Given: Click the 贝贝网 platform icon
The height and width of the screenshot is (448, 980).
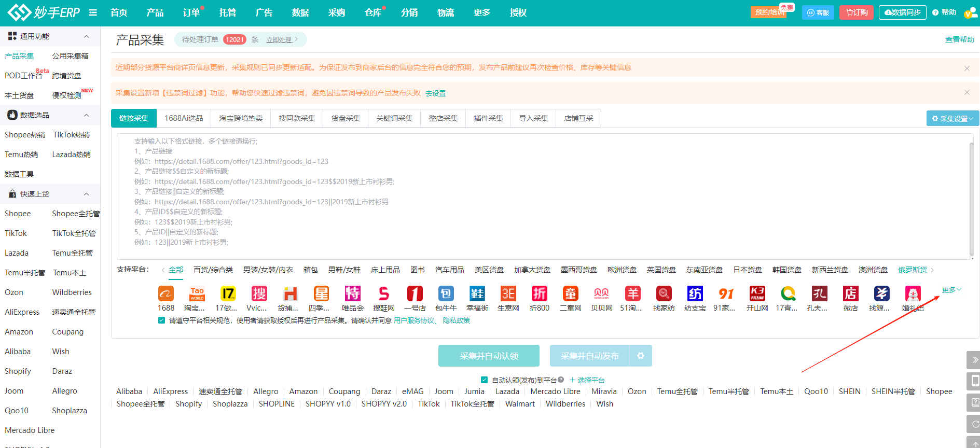Looking at the screenshot, I should [x=602, y=294].
